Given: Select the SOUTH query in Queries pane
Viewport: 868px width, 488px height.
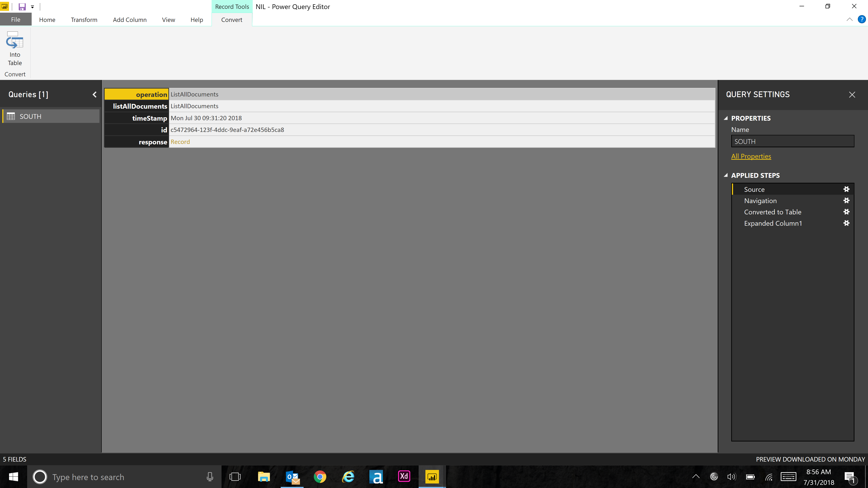Looking at the screenshot, I should click(x=51, y=116).
